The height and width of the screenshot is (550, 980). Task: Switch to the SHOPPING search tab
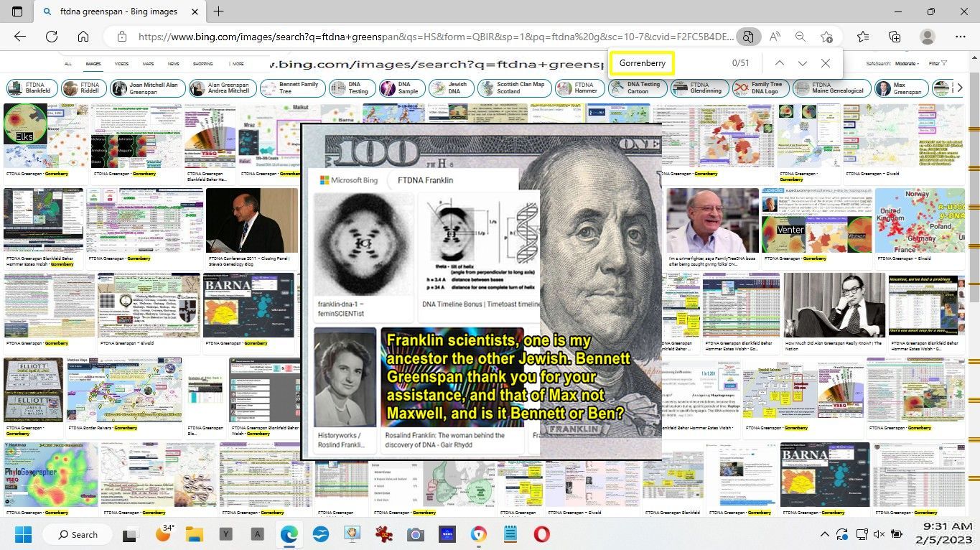click(x=202, y=64)
